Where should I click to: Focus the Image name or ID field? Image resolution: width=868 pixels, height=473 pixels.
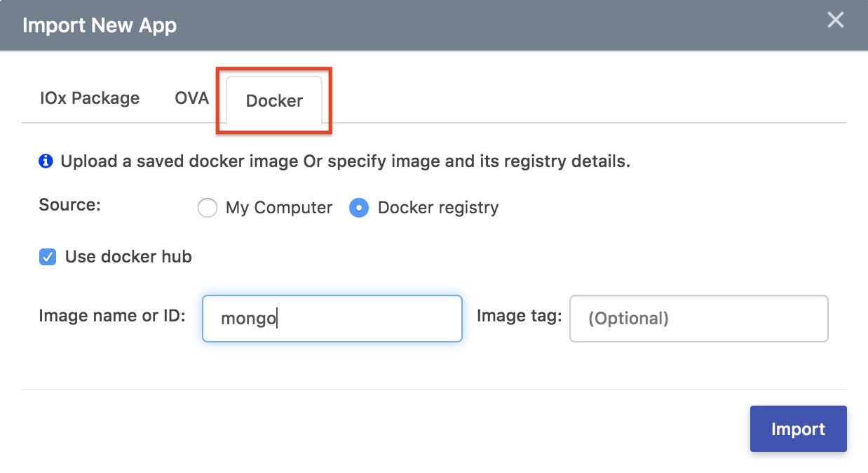pyautogui.click(x=332, y=319)
